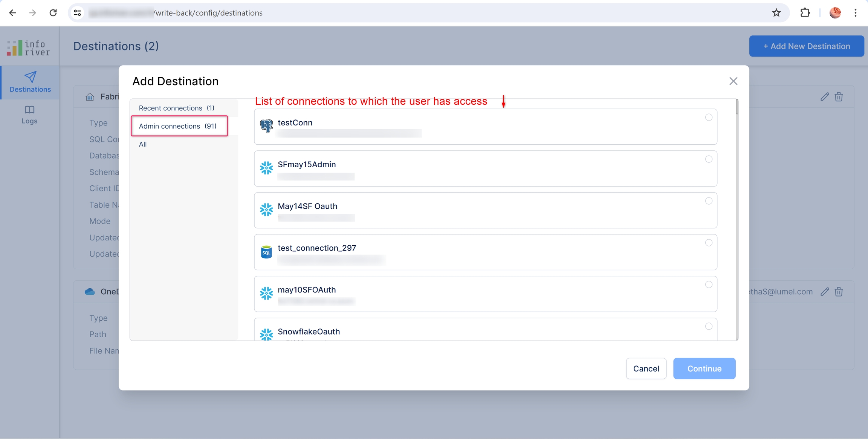Show All connections category

coord(143,144)
